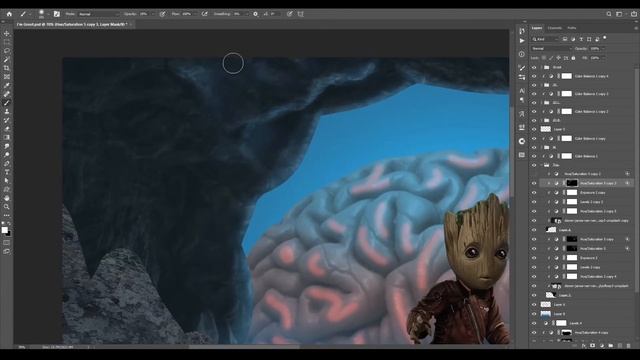Expand the group above Color Balance 1 copy 3
Viewport: 640px width, 360px height.
(x=542, y=85)
